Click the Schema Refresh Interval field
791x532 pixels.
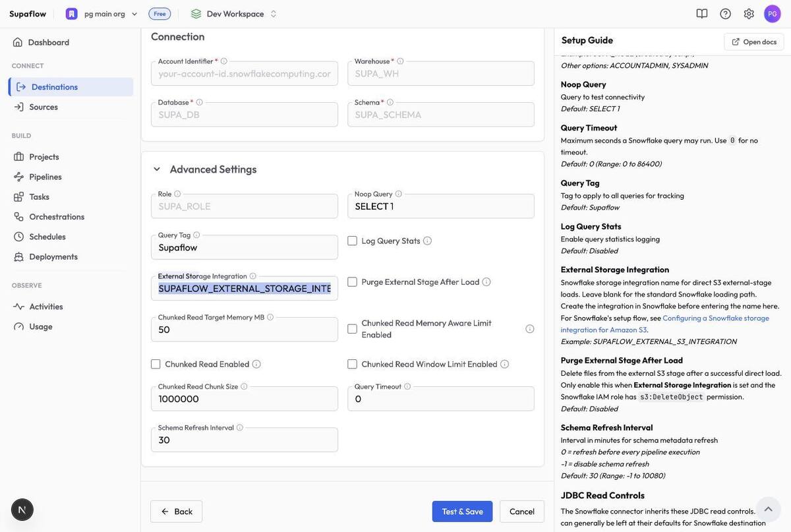coord(245,440)
